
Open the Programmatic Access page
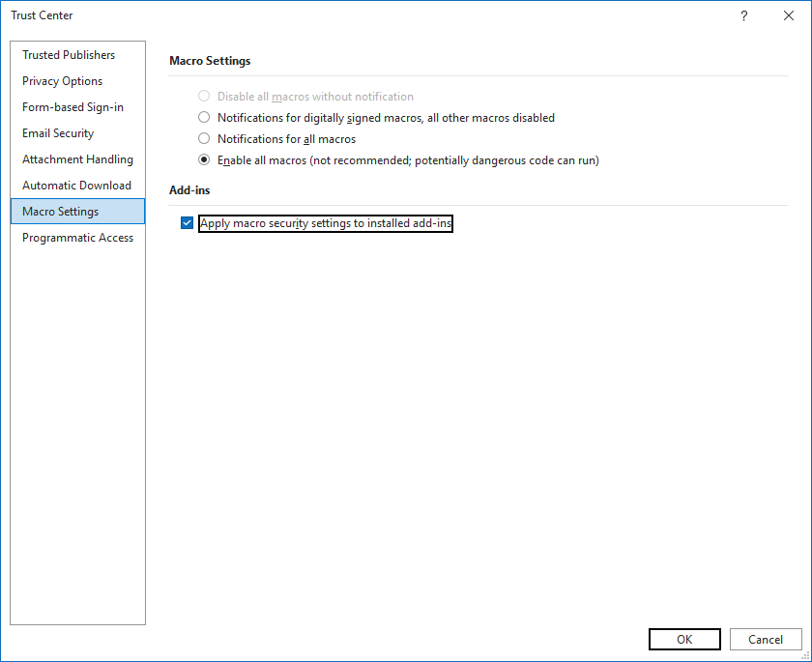click(77, 237)
